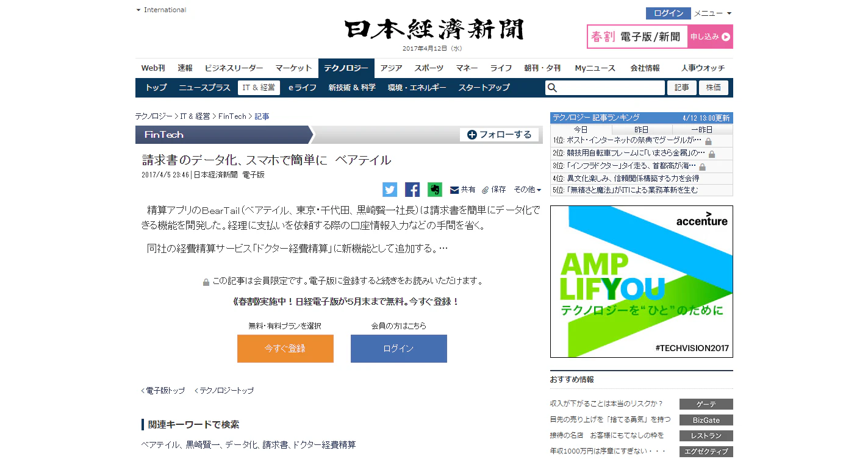Select the トップ sub-navigation item
The height and width of the screenshot is (459, 868).
pos(156,88)
